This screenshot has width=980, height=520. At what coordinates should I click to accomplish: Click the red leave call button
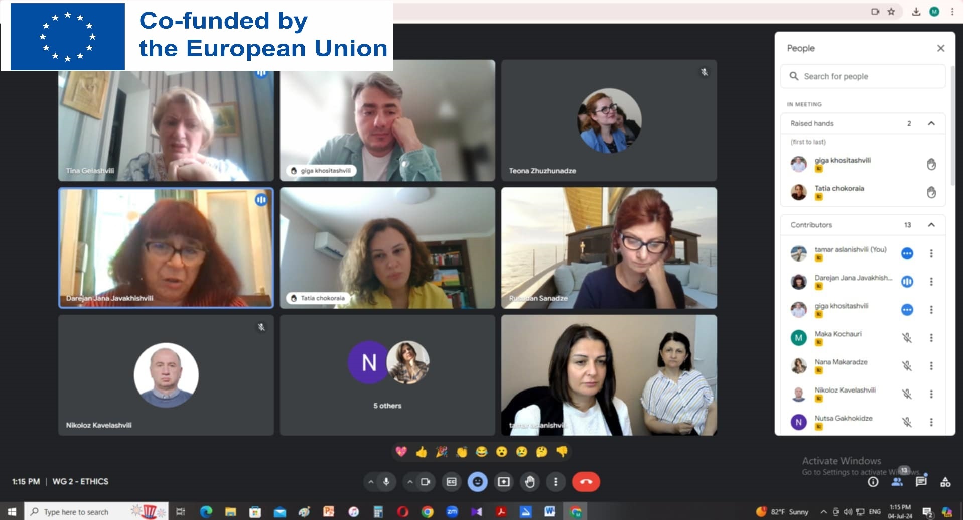pyautogui.click(x=586, y=482)
